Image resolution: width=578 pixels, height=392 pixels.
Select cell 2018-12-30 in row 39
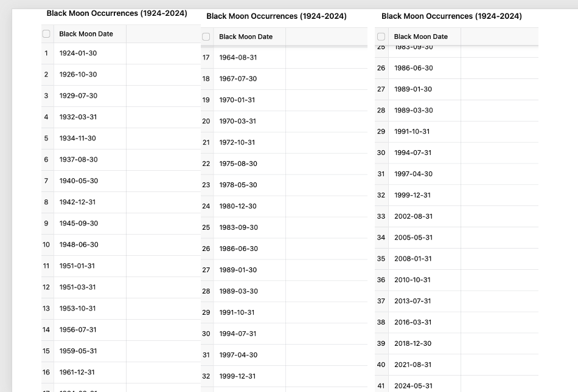pos(425,343)
